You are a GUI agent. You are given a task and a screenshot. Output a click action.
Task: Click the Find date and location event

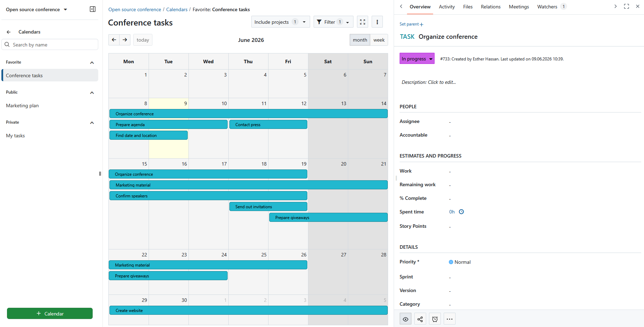(149, 135)
